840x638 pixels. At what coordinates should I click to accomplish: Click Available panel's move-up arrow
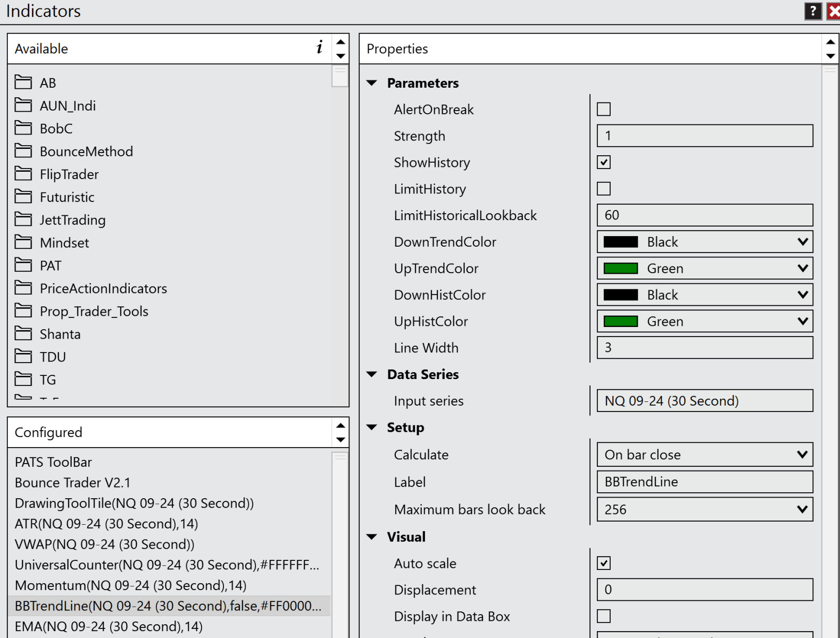[x=340, y=42]
